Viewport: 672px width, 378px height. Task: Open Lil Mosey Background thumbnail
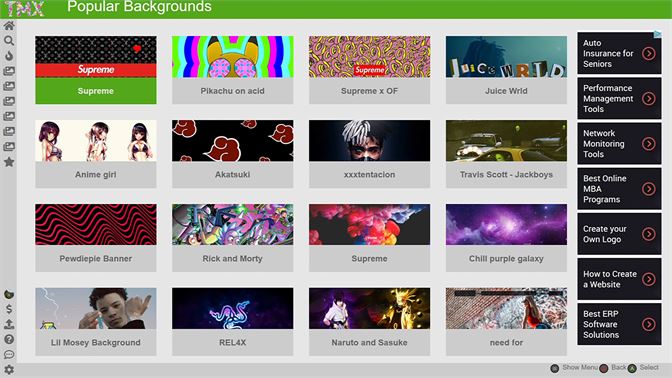[96, 309]
